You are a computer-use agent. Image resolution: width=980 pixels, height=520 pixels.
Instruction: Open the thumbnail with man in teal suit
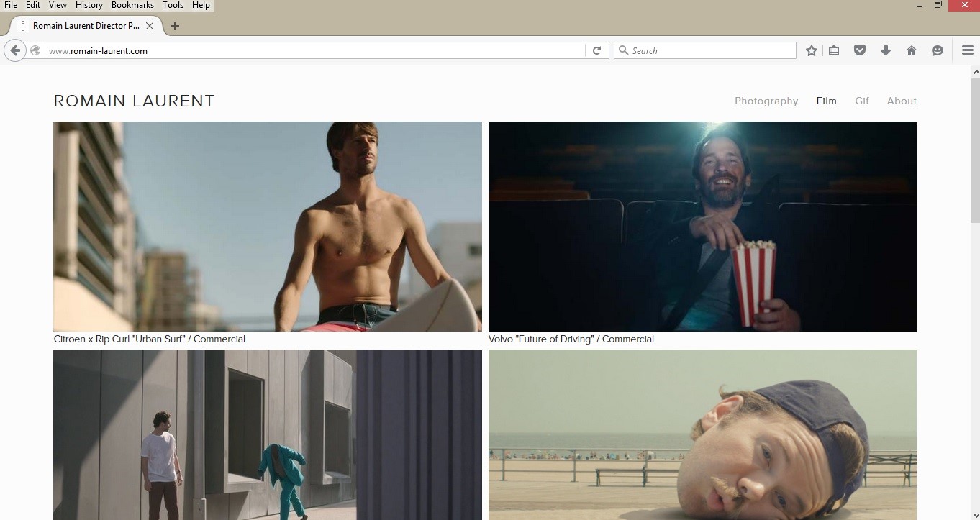268,434
